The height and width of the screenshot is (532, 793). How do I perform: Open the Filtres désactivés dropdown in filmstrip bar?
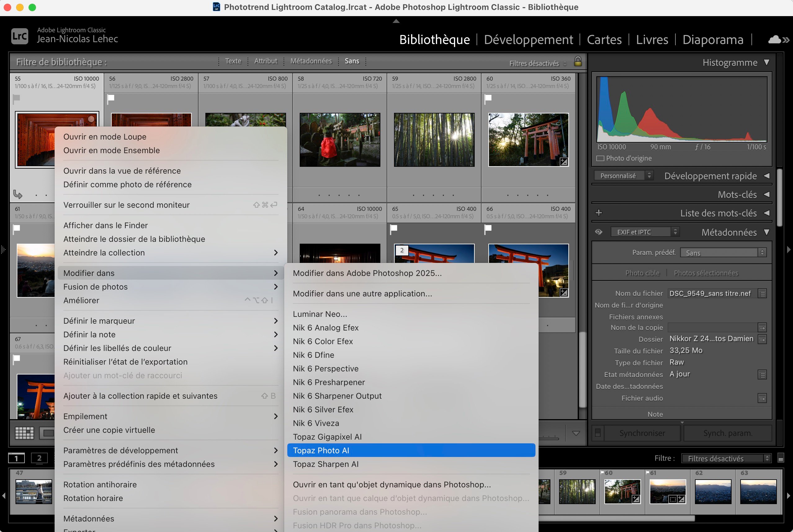pos(726,459)
